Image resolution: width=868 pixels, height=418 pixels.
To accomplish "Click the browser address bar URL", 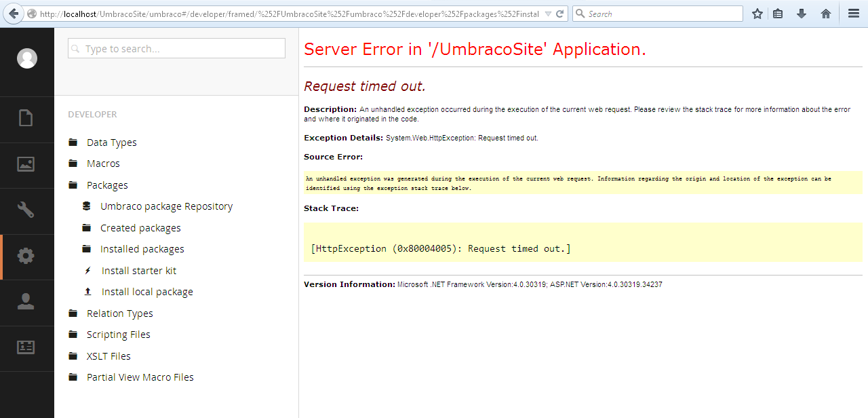I will pyautogui.click(x=289, y=14).
